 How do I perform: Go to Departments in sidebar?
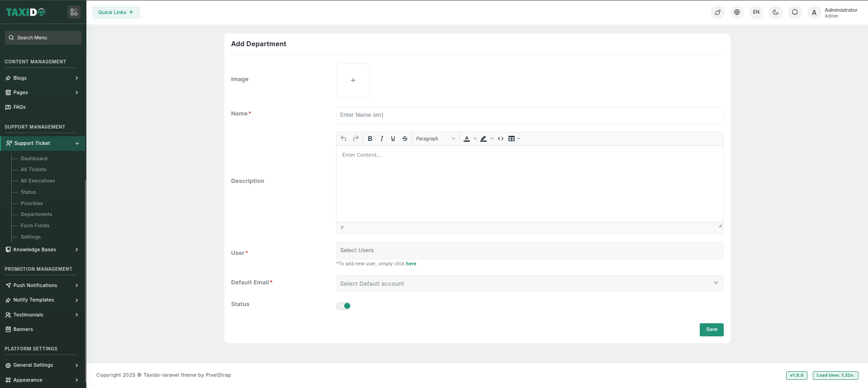coord(36,215)
